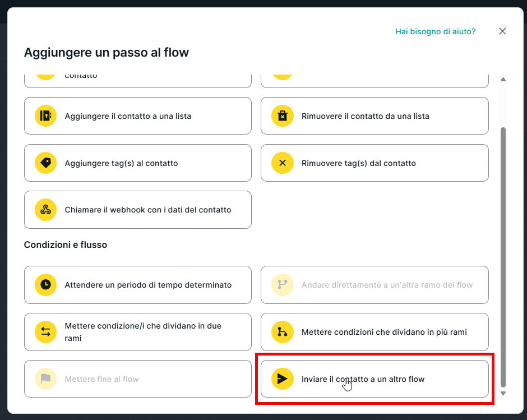Click the scrollbar up arrow
The height and width of the screenshot is (420, 527).
[x=503, y=80]
